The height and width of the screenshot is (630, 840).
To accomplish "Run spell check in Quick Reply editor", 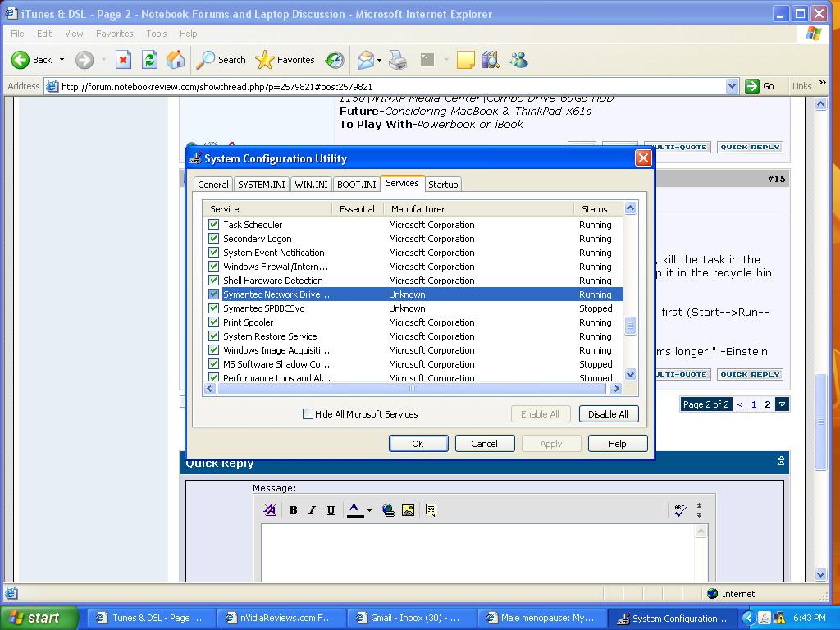I will pos(680,510).
